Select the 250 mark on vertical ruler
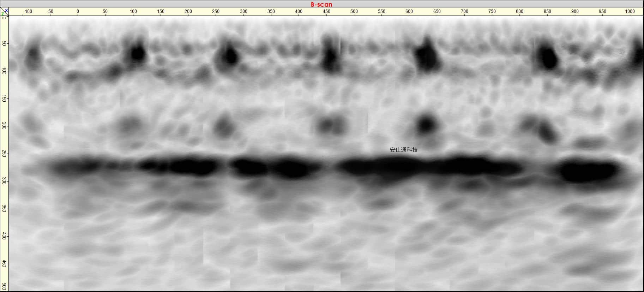 point(4,154)
